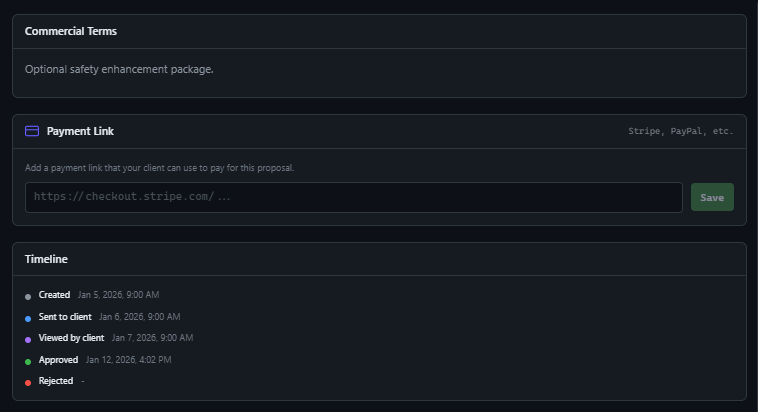This screenshot has height=412, width=758.
Task: Click the red Rejected status dot
Action: pos(28,383)
